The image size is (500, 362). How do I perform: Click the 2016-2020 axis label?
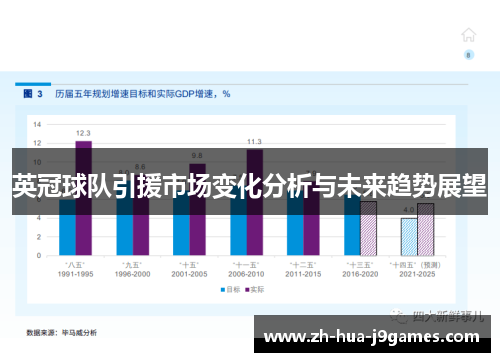(360, 274)
